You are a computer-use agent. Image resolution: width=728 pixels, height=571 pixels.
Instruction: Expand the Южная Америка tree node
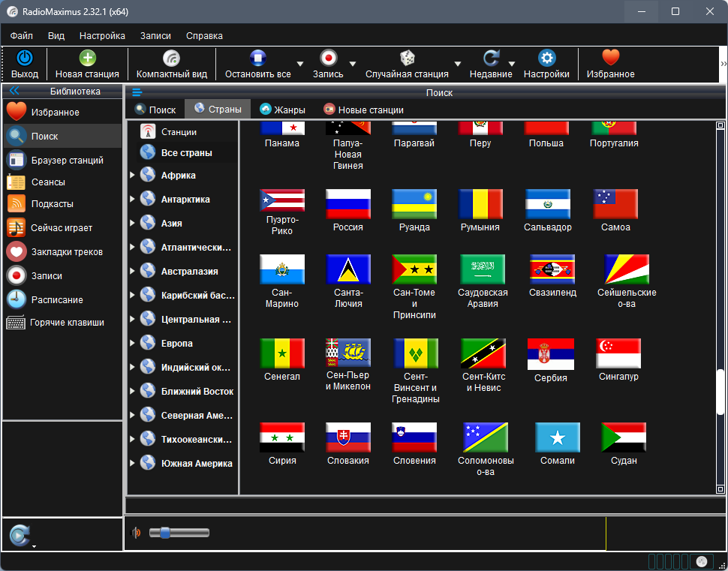[x=132, y=463]
